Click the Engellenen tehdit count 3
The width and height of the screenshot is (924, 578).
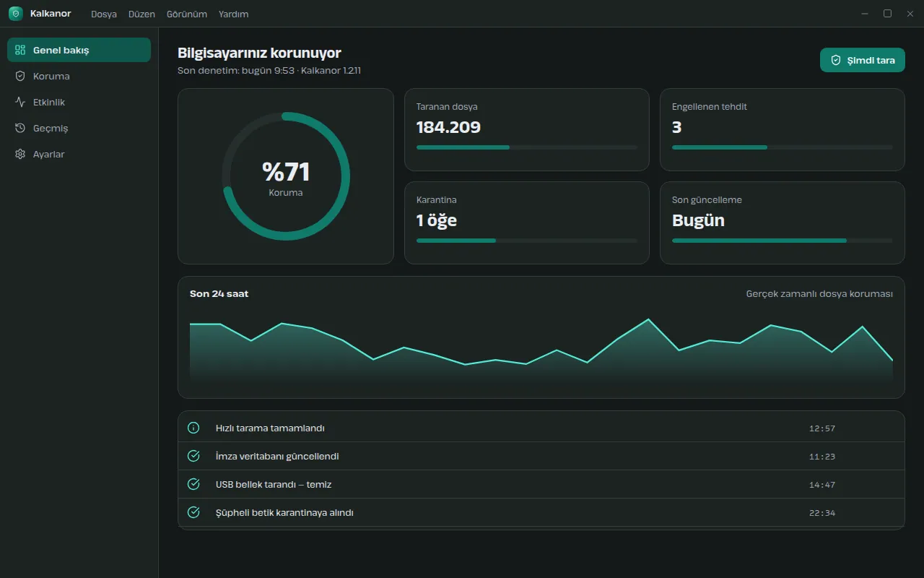(x=676, y=127)
